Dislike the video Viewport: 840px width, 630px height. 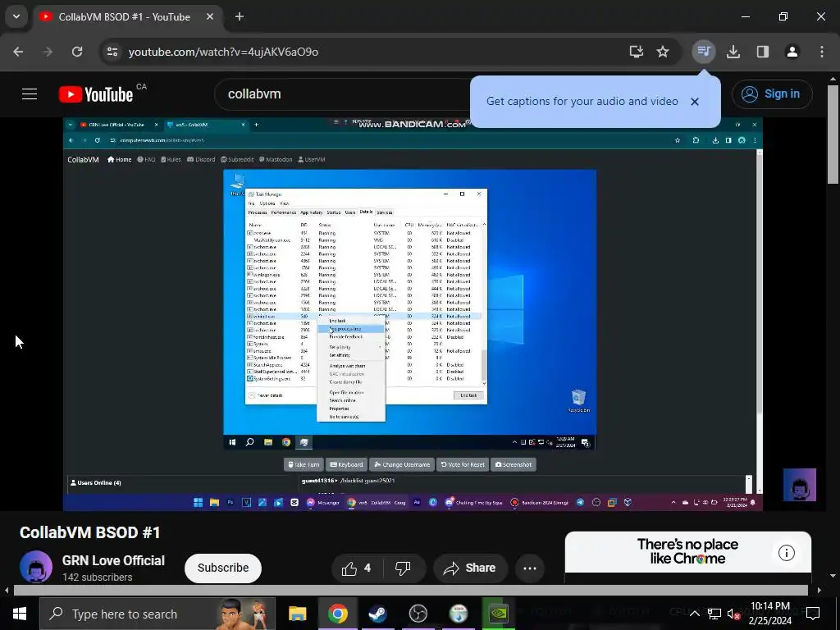[403, 568]
